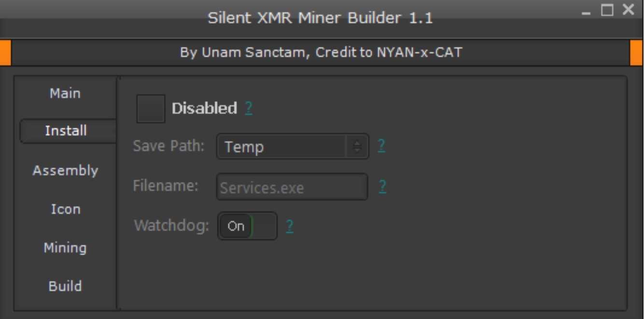This screenshot has height=319, width=644.
Task: Open the Save Path Temp dropdown
Action: [282, 147]
